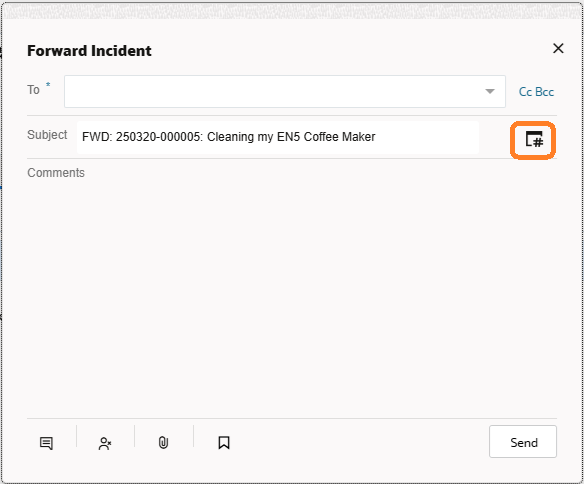Click the bookmark icon in bottom toolbar

click(x=224, y=443)
